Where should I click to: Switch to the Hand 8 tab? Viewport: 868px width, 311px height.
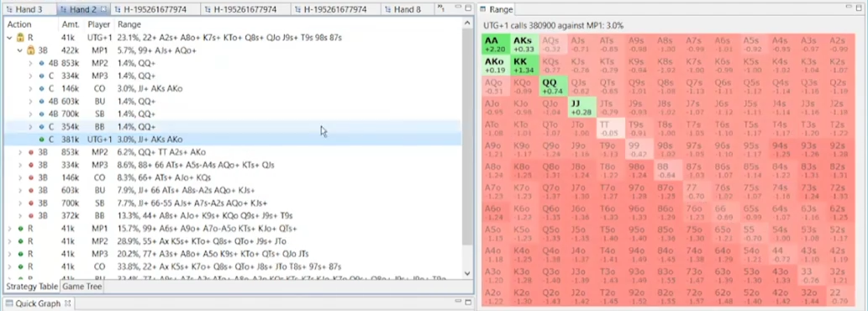[x=408, y=9]
